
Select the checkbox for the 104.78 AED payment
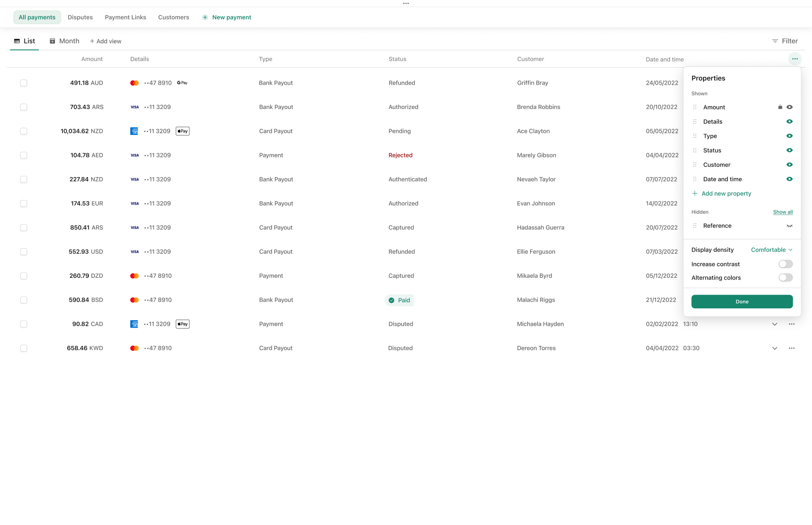click(x=23, y=155)
